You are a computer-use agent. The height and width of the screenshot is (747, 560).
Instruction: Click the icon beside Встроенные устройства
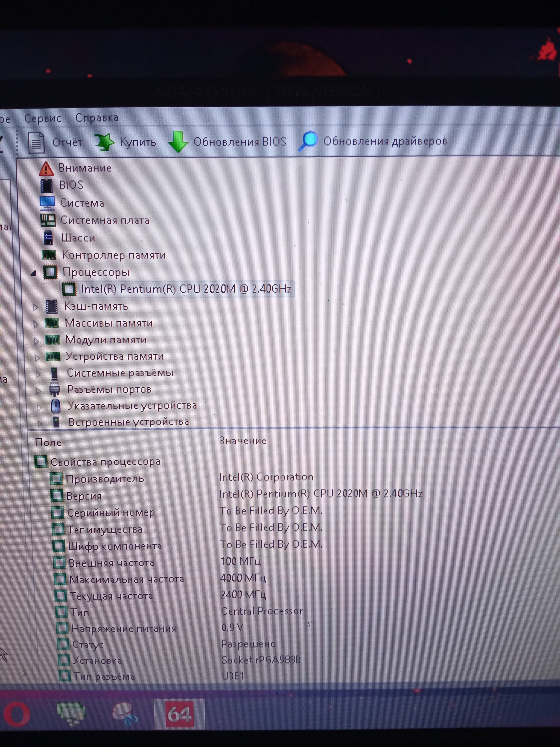pos(56,422)
